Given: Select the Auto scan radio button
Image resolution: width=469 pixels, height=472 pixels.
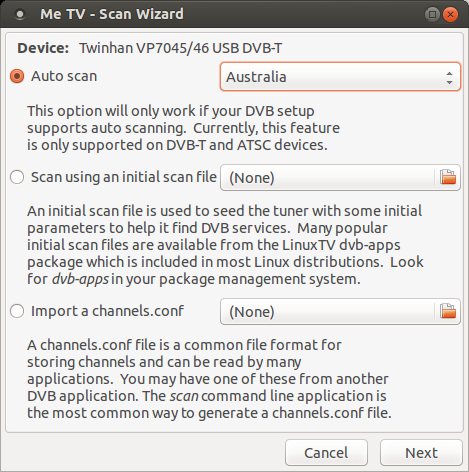Looking at the screenshot, I should coord(17,76).
